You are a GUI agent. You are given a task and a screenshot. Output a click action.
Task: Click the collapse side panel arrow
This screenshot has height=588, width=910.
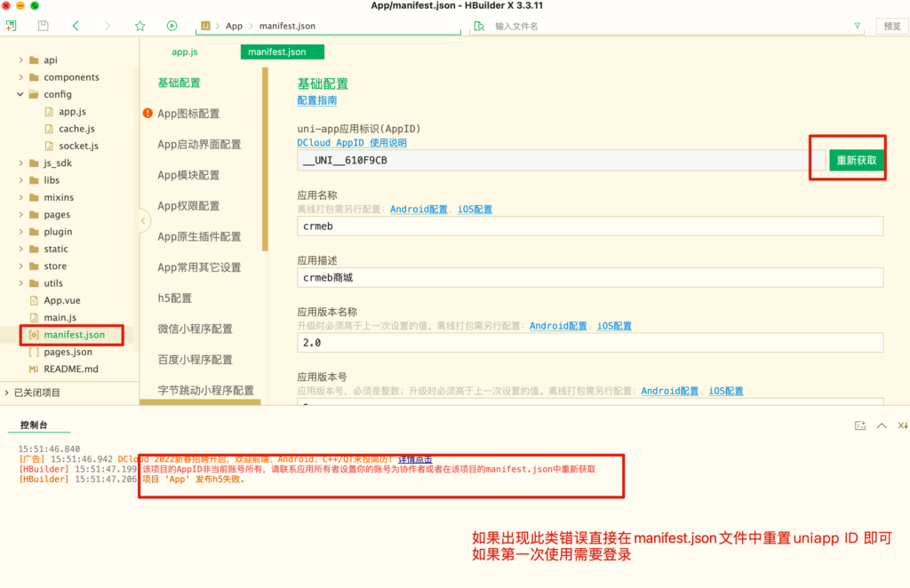click(143, 220)
